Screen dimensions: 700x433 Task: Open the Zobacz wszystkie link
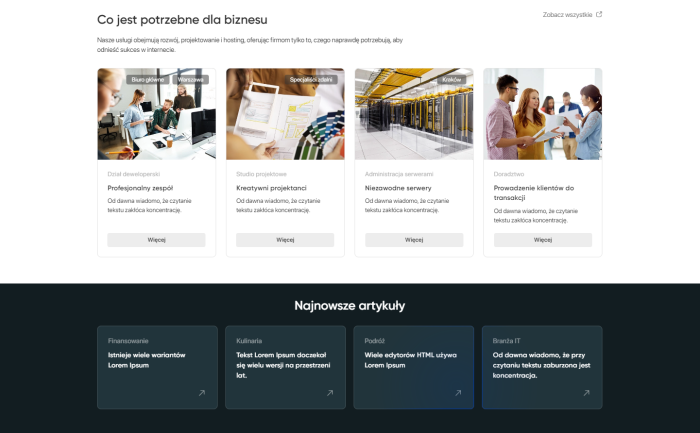coord(567,15)
